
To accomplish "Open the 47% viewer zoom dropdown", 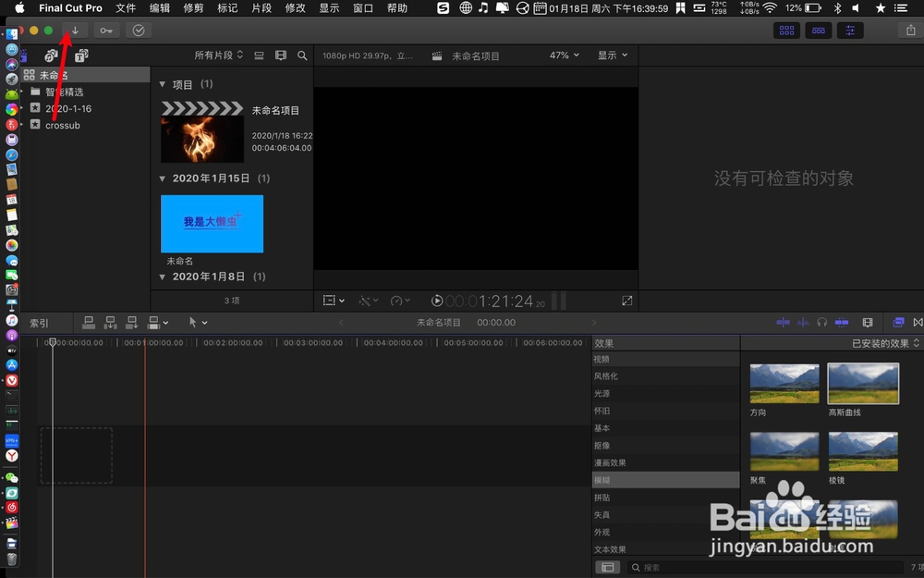I will coord(562,55).
